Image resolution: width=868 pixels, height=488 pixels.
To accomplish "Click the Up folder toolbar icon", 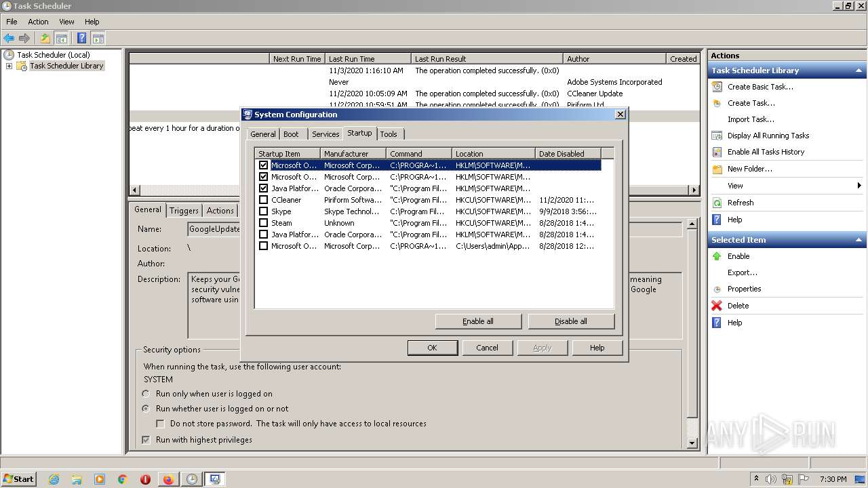I will pyautogui.click(x=45, y=39).
